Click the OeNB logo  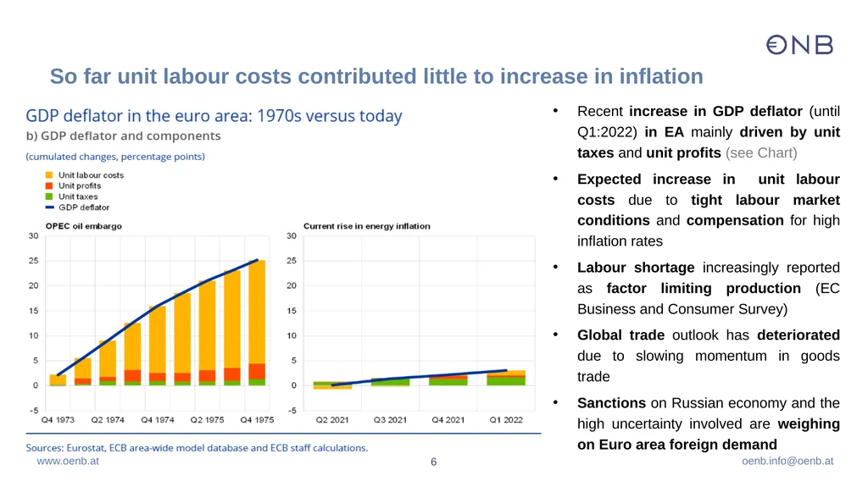click(x=800, y=45)
